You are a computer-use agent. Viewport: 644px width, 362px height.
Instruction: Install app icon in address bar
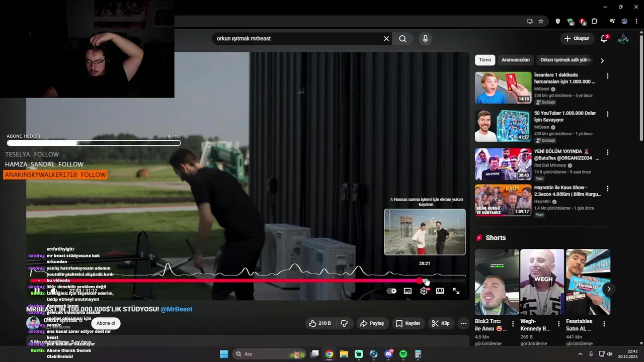[530, 21]
